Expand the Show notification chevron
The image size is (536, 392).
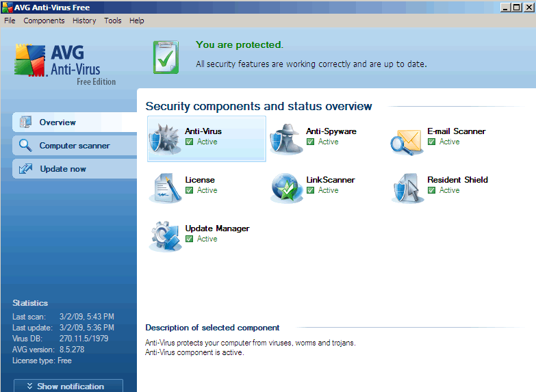click(x=29, y=387)
